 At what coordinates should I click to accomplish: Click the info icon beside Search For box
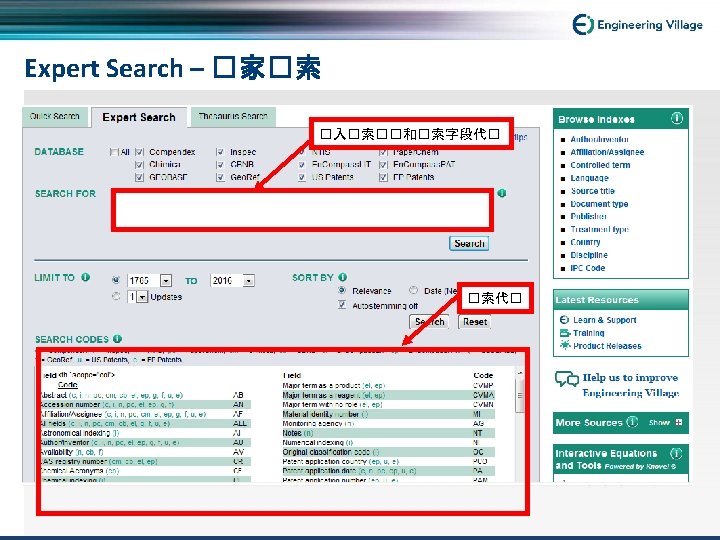(502, 193)
